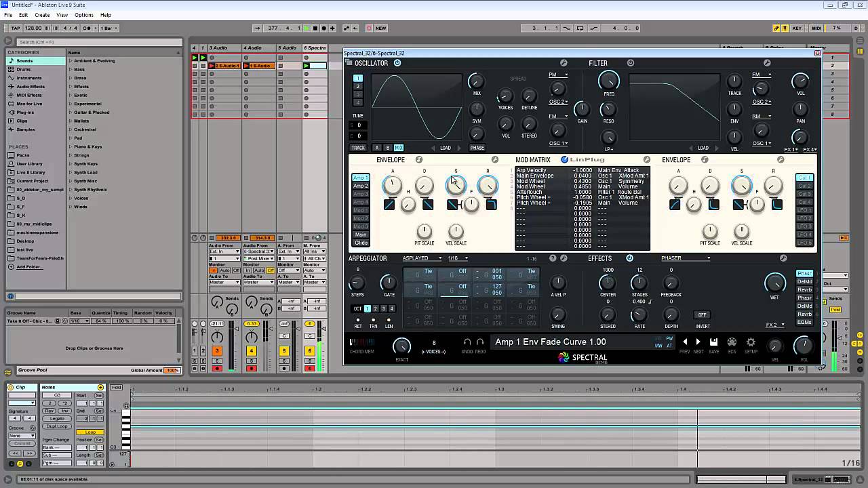Click the Ableton stop transport button

[x=315, y=28]
